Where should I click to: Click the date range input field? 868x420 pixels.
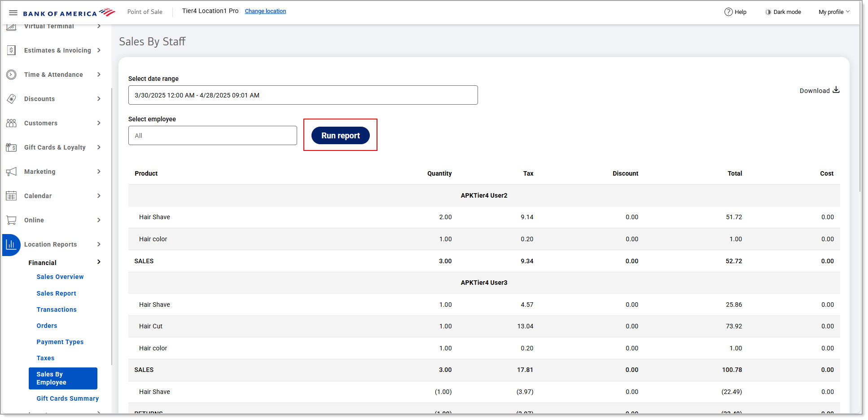303,95
